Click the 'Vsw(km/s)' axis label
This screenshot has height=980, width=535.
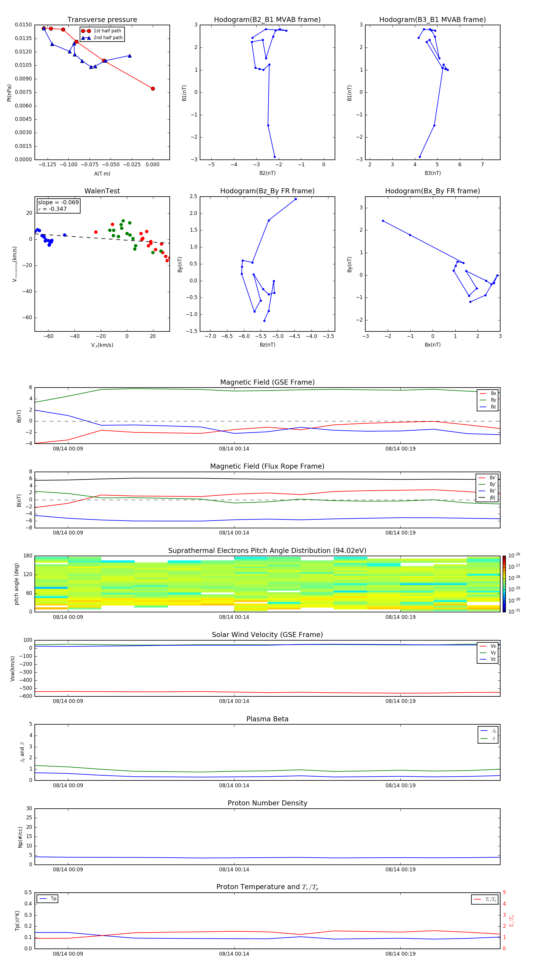12,668
